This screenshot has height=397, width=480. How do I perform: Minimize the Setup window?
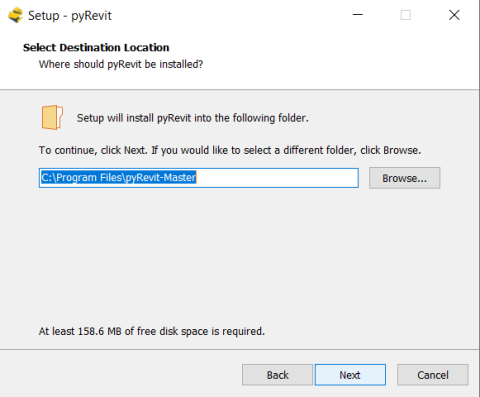358,15
